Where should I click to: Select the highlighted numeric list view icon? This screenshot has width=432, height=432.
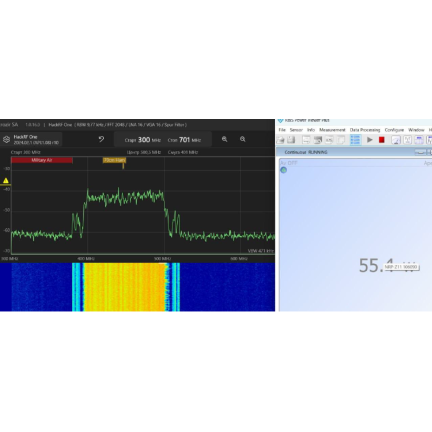pos(355,140)
